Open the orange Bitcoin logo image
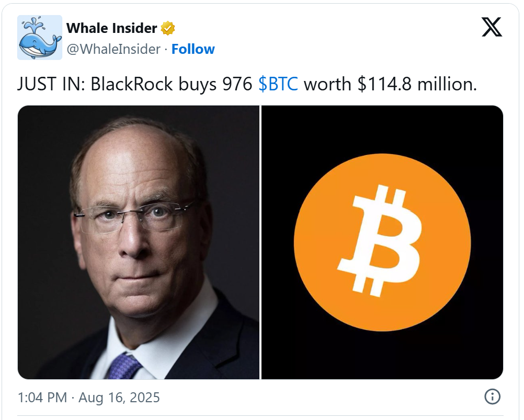Screen dimensions: 524x420 (x=382, y=242)
